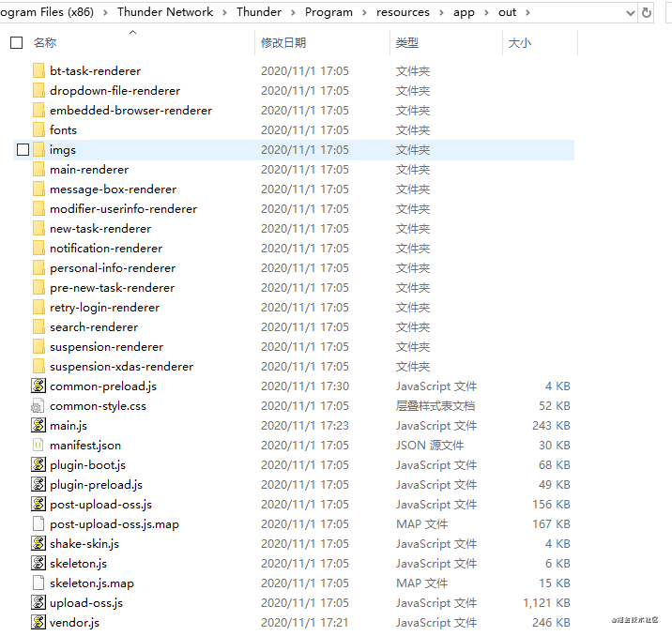672x636 pixels.
Task: Click the 2020/11/1 17:21 date cell
Action: click(x=305, y=622)
